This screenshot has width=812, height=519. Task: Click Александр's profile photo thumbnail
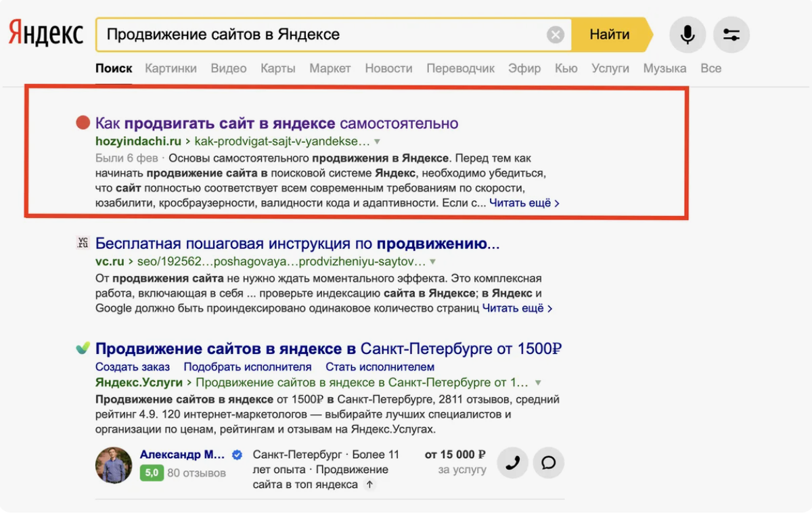(113, 466)
